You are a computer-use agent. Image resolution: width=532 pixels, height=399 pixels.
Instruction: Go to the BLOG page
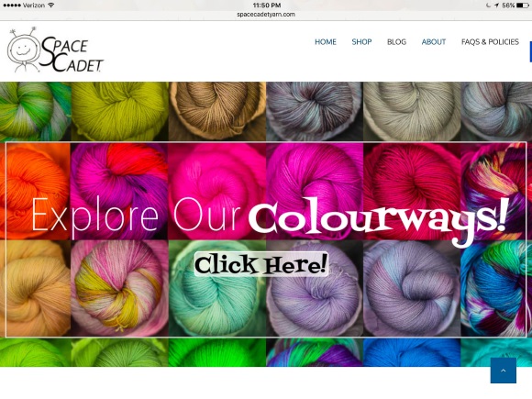coord(396,41)
